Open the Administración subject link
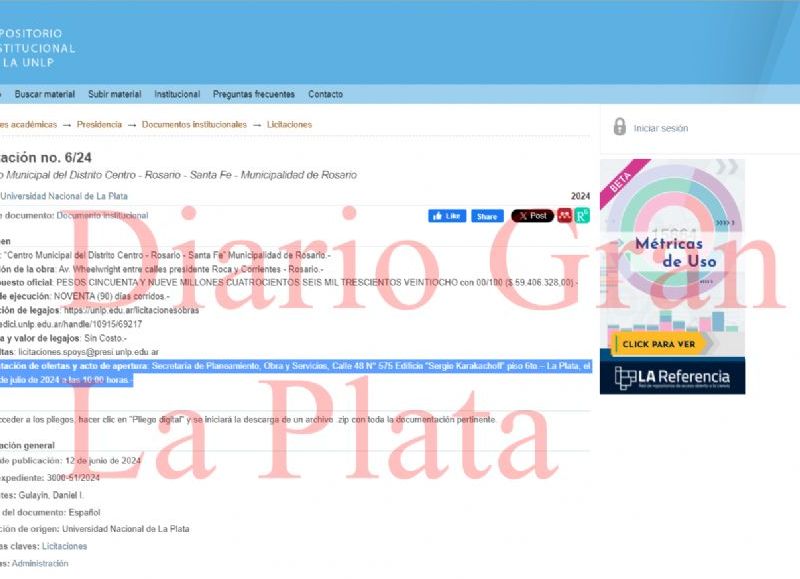The width and height of the screenshot is (800, 579). click(x=40, y=564)
